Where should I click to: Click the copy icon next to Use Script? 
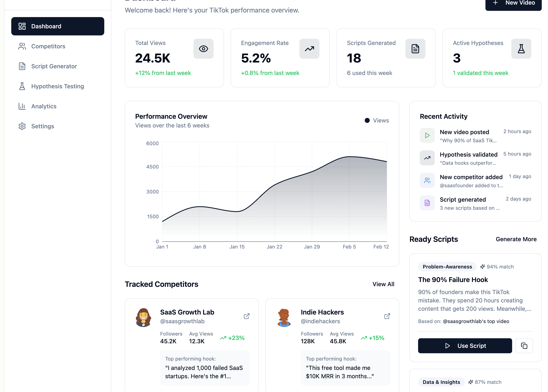click(524, 346)
